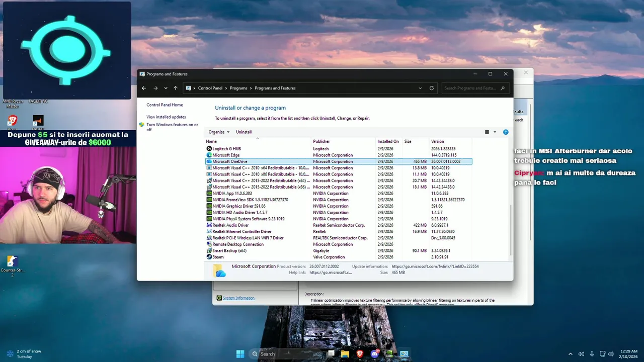This screenshot has height=362, width=644.
Task: Open Counter-Strike 2 desktop shortcut
Action: (x=13, y=266)
